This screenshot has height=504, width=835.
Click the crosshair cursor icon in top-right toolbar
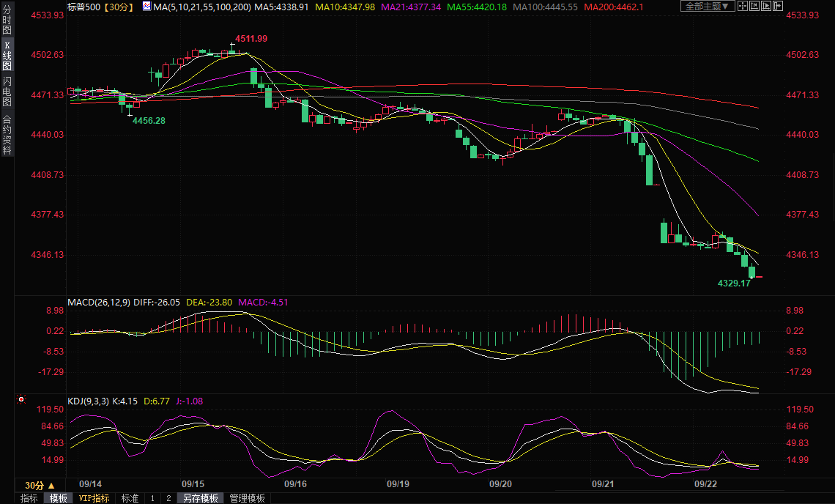tap(743, 7)
